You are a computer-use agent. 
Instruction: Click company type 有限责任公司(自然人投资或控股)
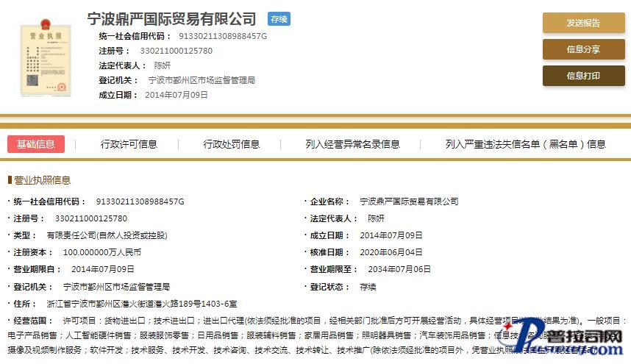107,235
